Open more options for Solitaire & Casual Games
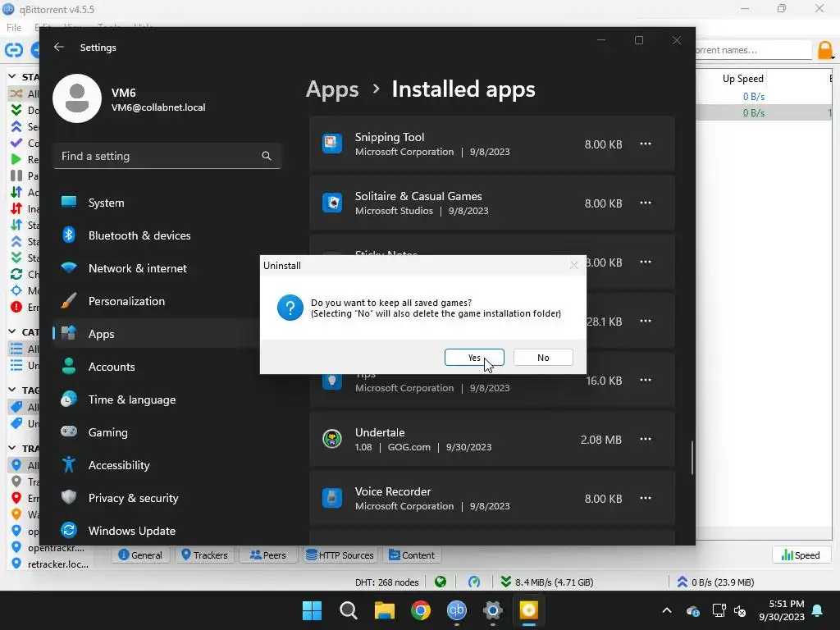The width and height of the screenshot is (840, 630). tap(646, 203)
